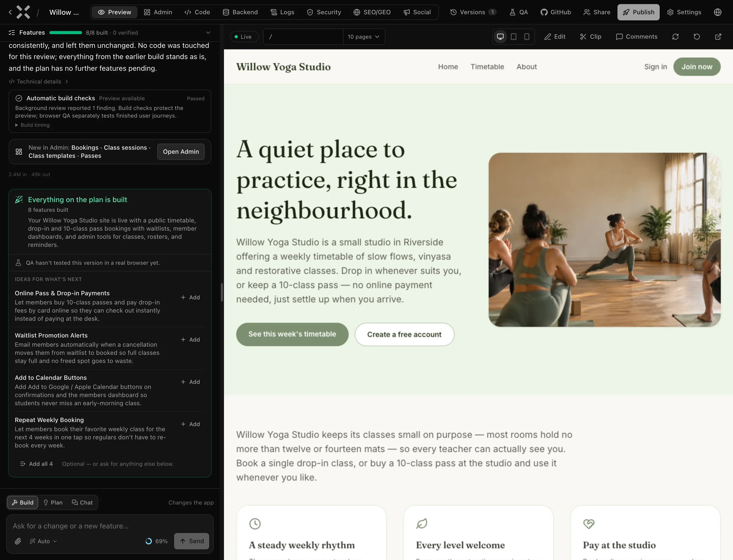Click Open Admin button
The height and width of the screenshot is (560, 733).
(181, 152)
